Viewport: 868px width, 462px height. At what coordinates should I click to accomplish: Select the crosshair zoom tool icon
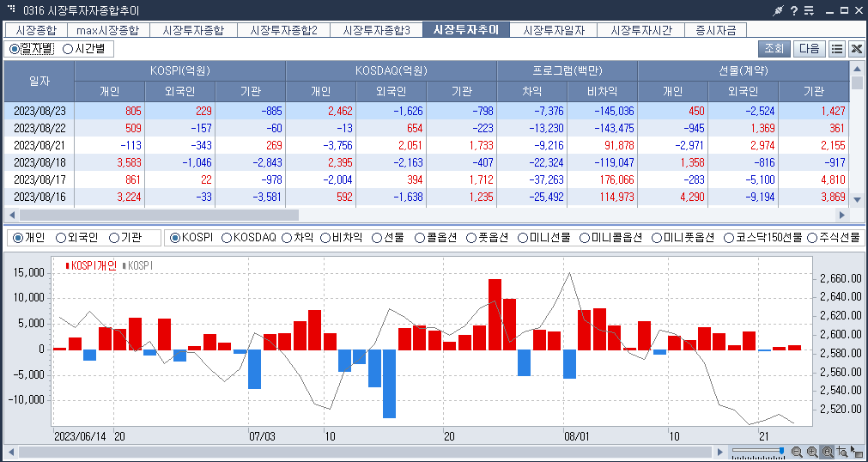(842, 452)
